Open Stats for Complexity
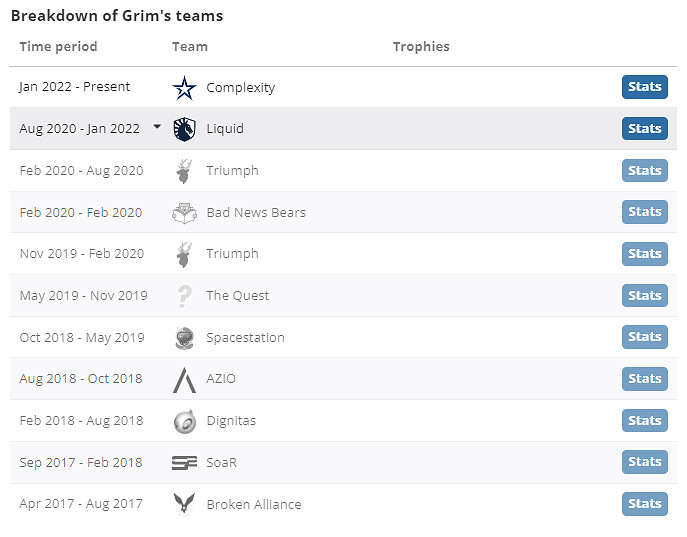Viewport: 687px width, 537px height. 644,87
